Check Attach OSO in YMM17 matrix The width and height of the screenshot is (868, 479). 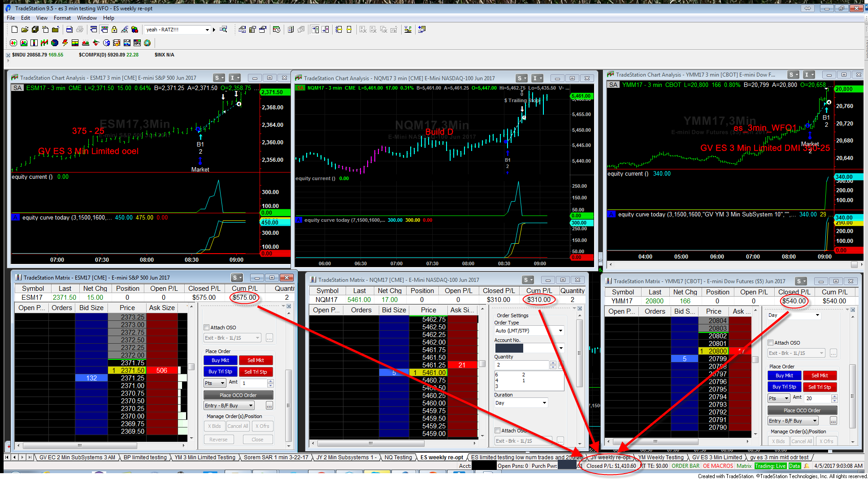771,343
